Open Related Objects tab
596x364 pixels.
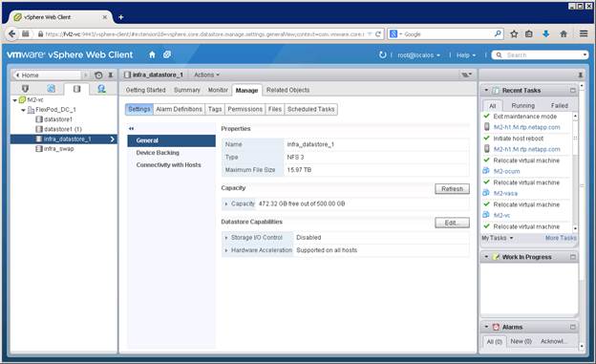click(x=287, y=90)
